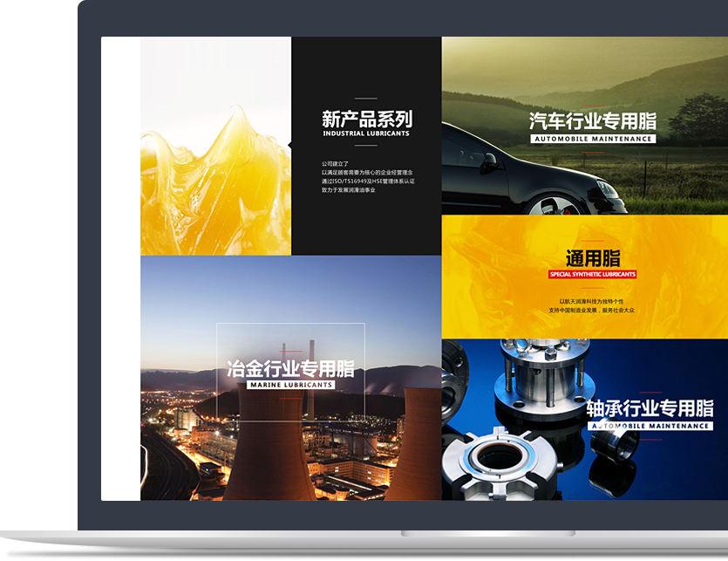This screenshot has width=728, height=561.
Task: Open the 通用脂 category title
Action: [593, 258]
